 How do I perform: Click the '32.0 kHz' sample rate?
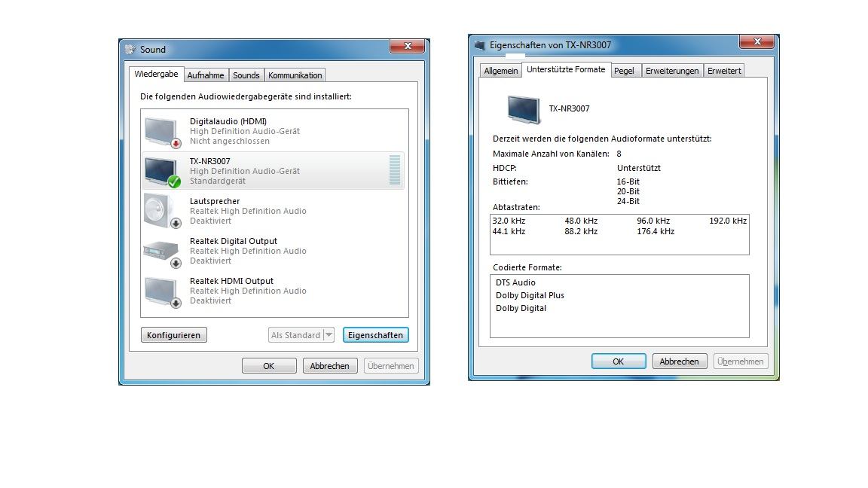point(509,221)
